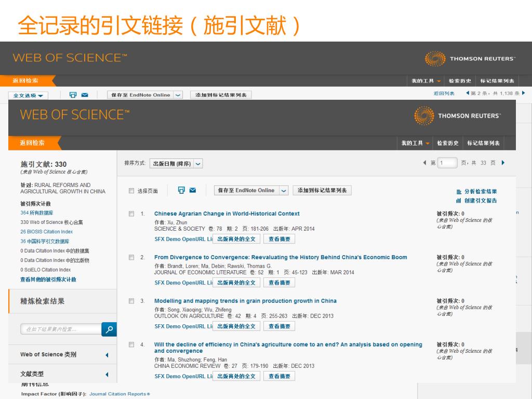
Task: Go to previous record arrow in background window
Action: (x=468, y=92)
